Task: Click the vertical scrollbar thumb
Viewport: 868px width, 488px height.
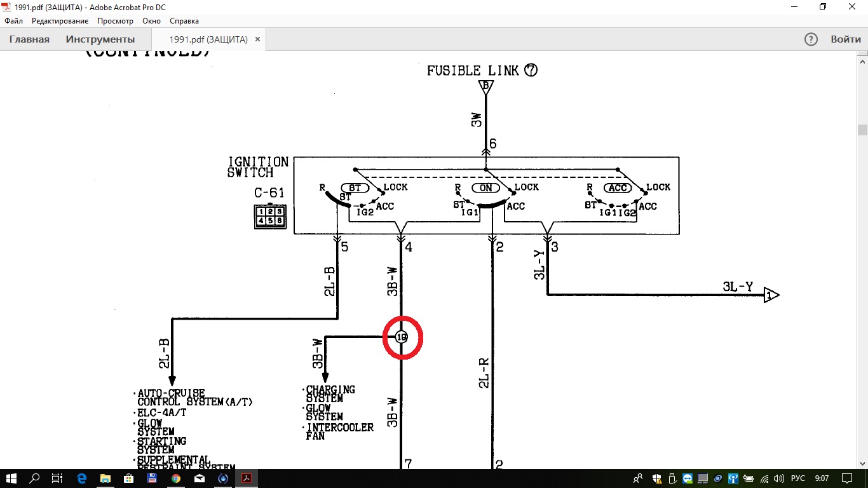Action: pos(862,130)
